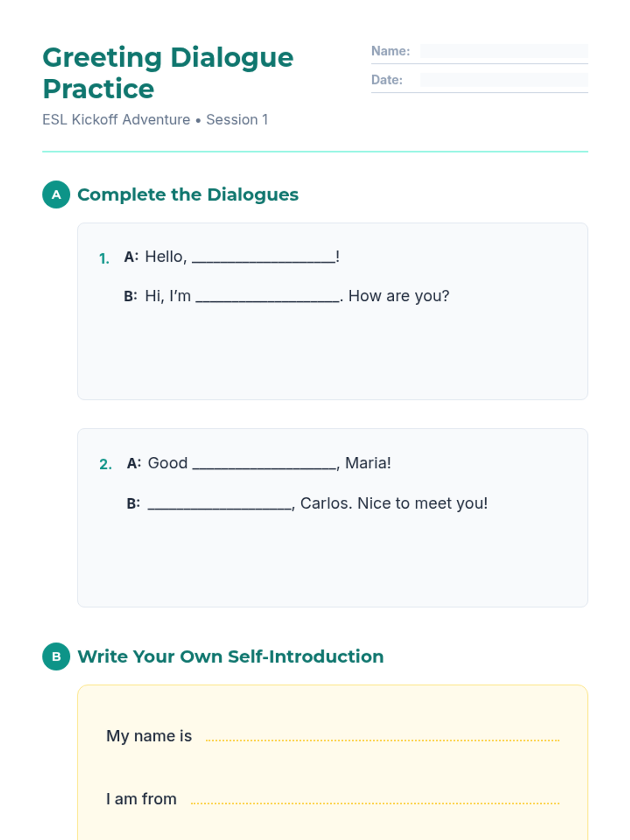
Task: Click the green section B badge
Action: click(x=56, y=656)
